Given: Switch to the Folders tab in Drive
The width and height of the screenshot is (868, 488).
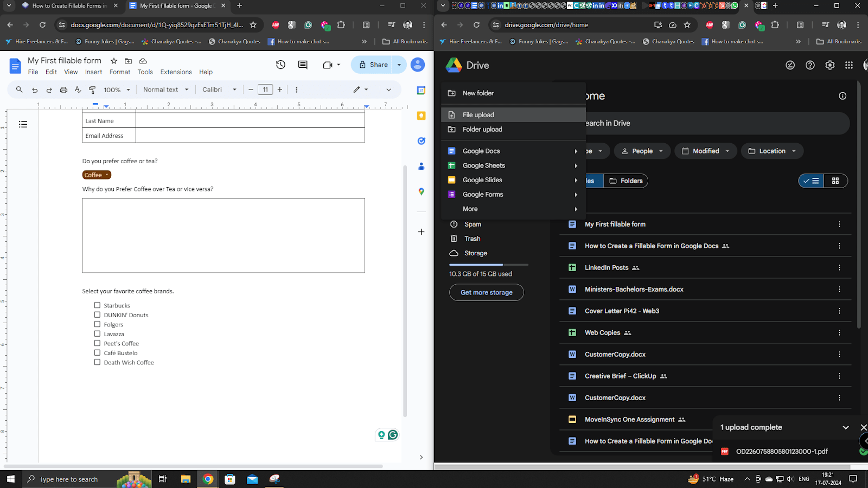Looking at the screenshot, I should (x=626, y=181).
